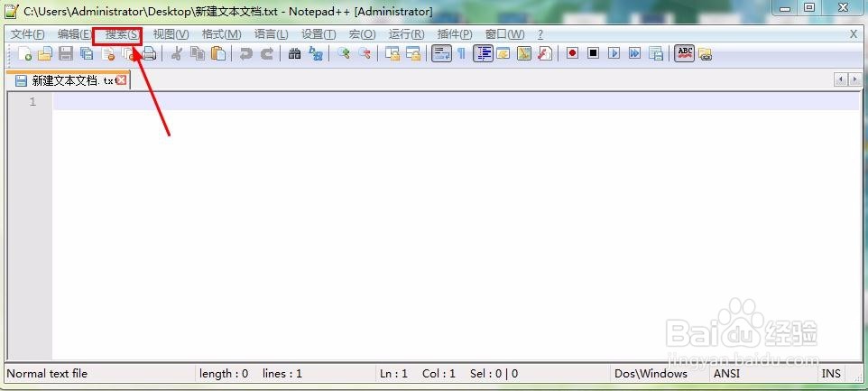Click the Synchronize vertical scrolling icon
868x391 pixels.
point(392,53)
